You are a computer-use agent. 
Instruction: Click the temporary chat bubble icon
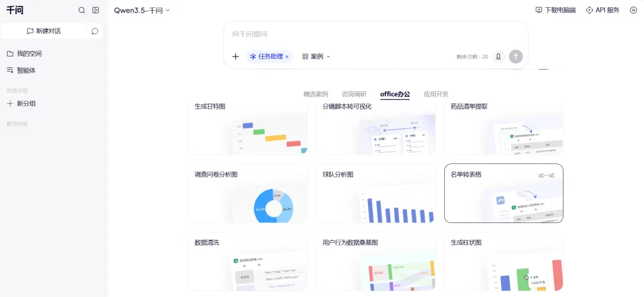(x=95, y=31)
